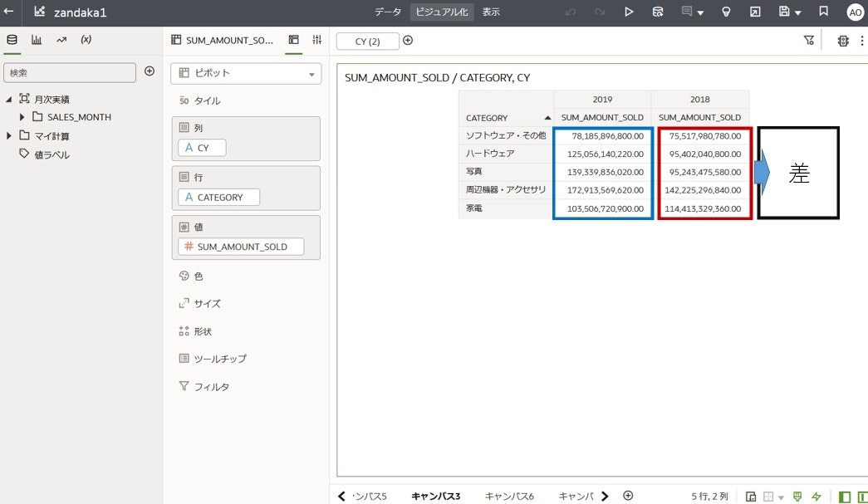
Task: Open the キャンバス3 canvas tab
Action: (435, 497)
